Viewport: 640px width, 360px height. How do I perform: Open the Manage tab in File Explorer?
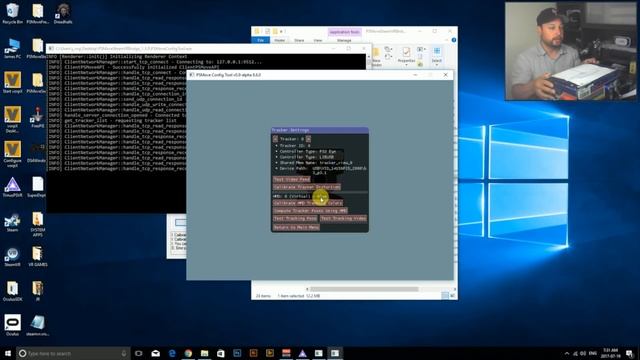[x=344, y=40]
